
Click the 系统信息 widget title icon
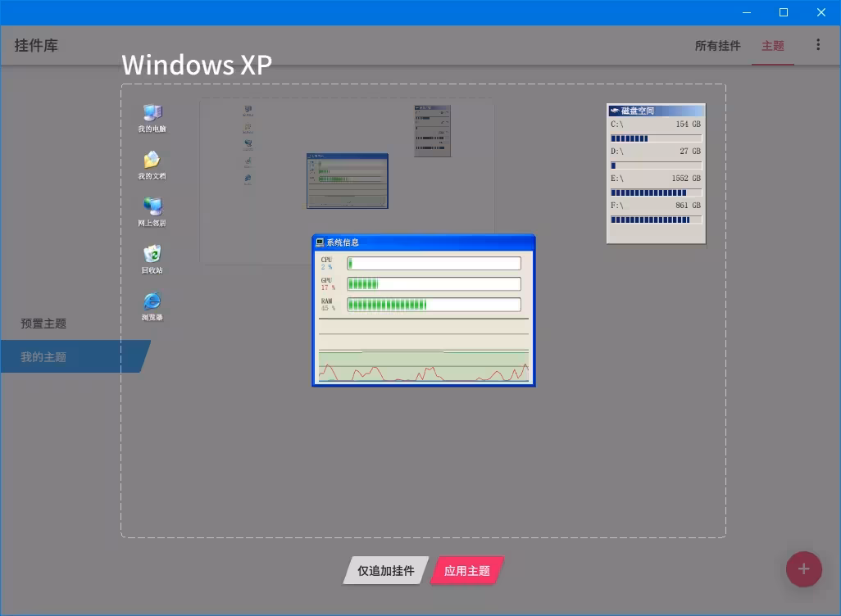pyautogui.click(x=320, y=242)
